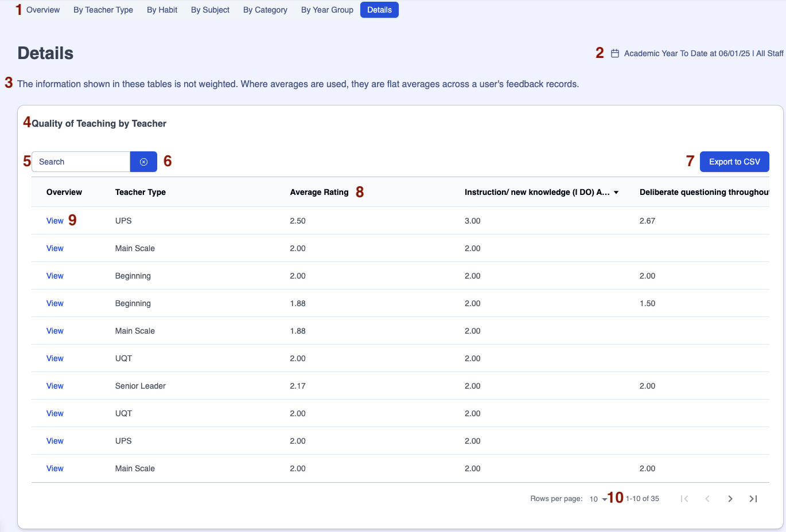This screenshot has height=532, width=786.
Task: Click the Overview column header
Action: 64,192
